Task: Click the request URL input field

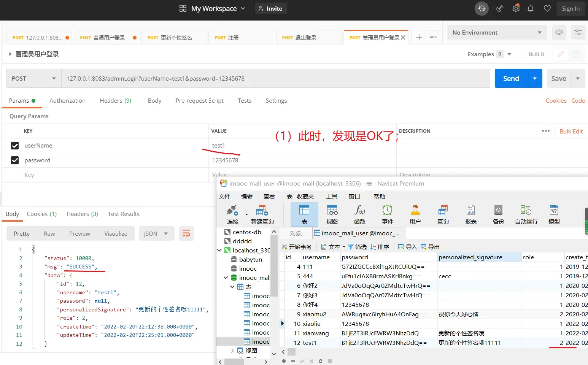Action: click(x=275, y=79)
